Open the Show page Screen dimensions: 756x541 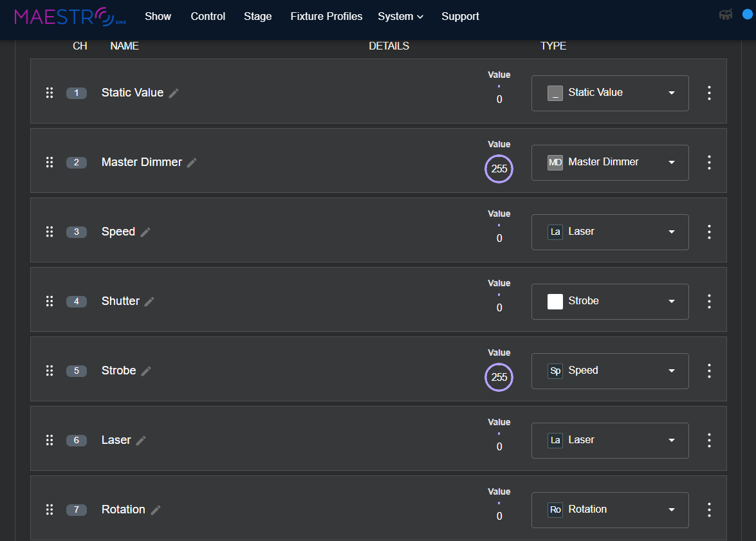(158, 16)
